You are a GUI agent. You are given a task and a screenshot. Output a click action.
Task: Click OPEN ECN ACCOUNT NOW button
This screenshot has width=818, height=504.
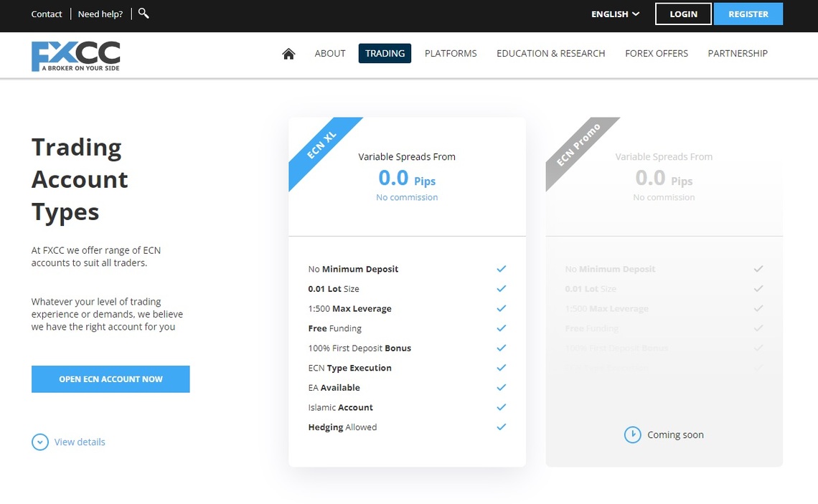pos(111,379)
